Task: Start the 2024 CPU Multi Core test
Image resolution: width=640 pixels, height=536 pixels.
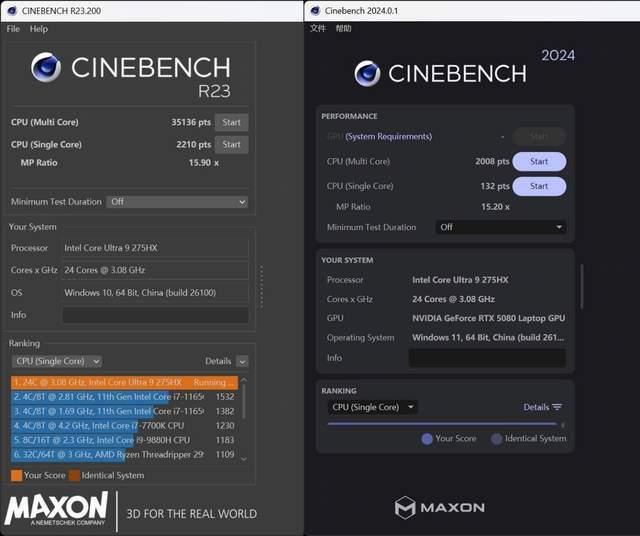Action: (x=539, y=162)
